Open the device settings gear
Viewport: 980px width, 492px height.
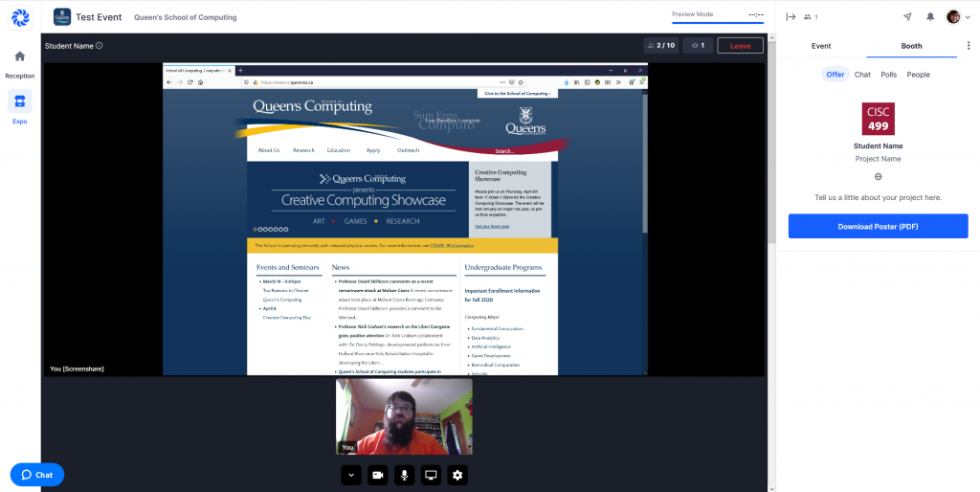pos(457,475)
